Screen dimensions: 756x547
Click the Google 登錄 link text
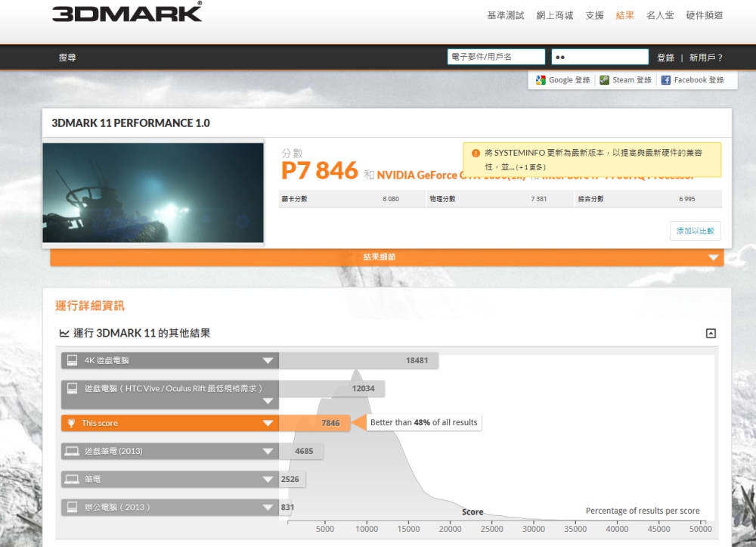coord(569,80)
